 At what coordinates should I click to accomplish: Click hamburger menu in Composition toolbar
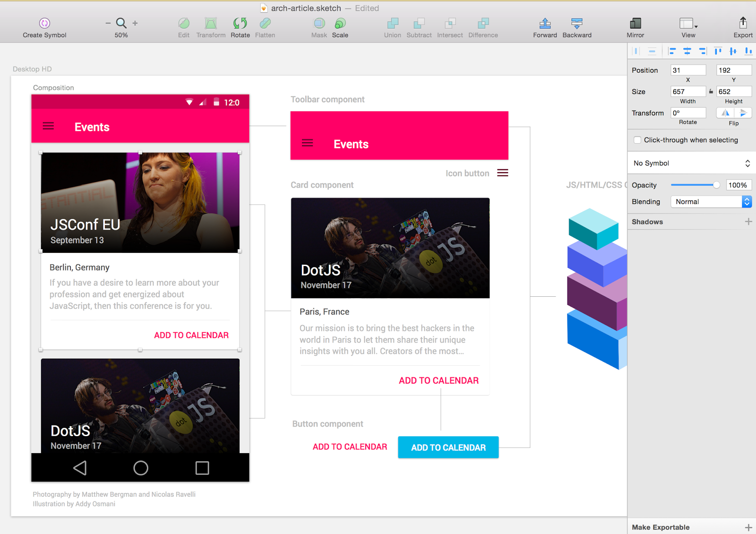(x=48, y=126)
